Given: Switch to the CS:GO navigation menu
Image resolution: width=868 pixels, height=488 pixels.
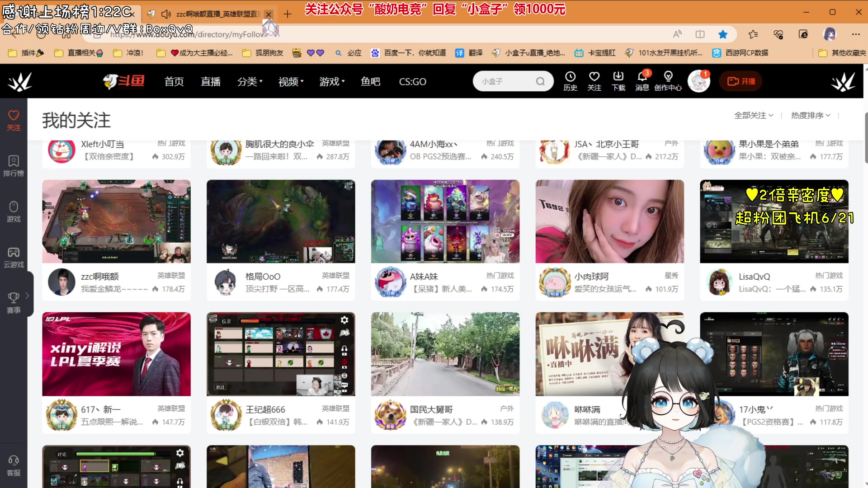Looking at the screenshot, I should [x=412, y=82].
